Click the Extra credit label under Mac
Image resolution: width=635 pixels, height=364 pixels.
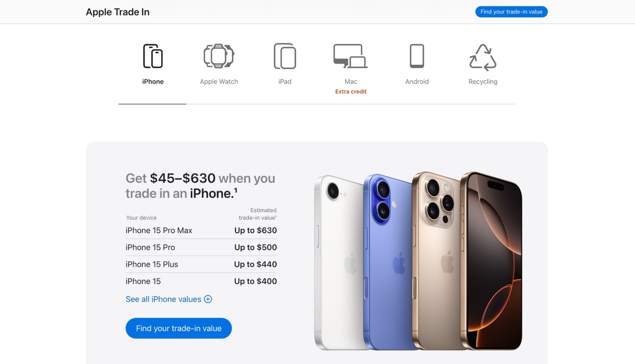pyautogui.click(x=351, y=92)
